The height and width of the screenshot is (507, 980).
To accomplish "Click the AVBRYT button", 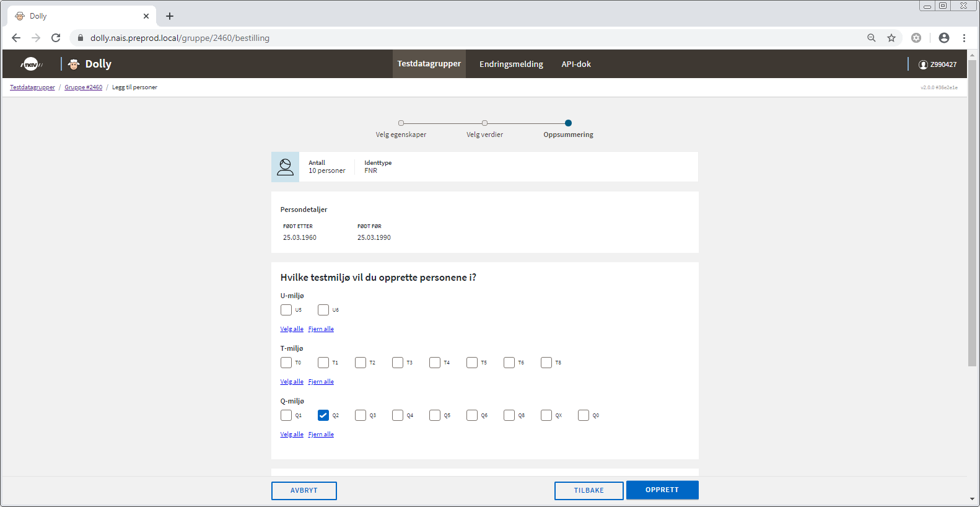I will pos(304,490).
